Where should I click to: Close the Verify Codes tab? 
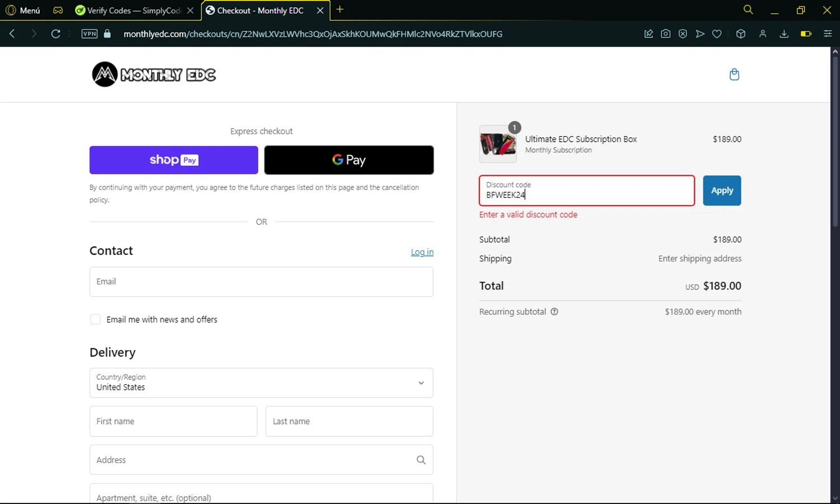tap(190, 10)
